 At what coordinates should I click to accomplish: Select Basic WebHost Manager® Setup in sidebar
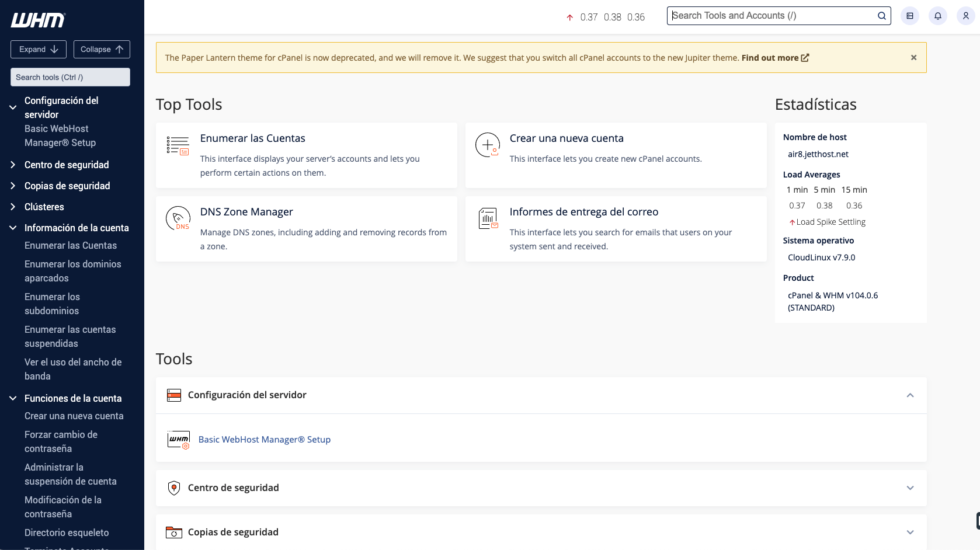click(x=60, y=136)
